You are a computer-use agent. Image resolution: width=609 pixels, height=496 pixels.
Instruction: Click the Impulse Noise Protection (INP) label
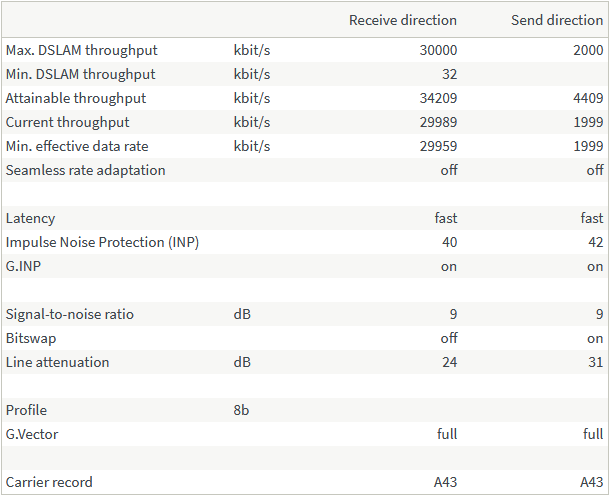pos(102,242)
